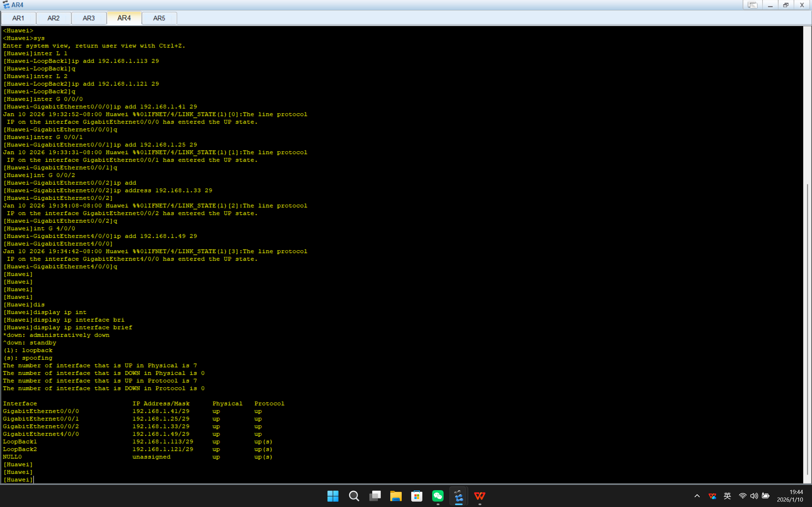Screen dimensions: 812x507
Task: Select the AR5 tab
Action: click(x=159, y=18)
